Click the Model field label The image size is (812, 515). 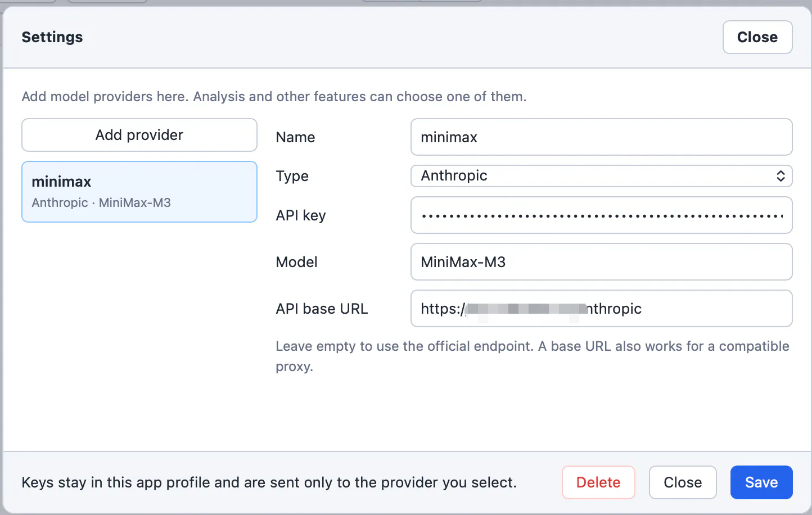pyautogui.click(x=296, y=262)
